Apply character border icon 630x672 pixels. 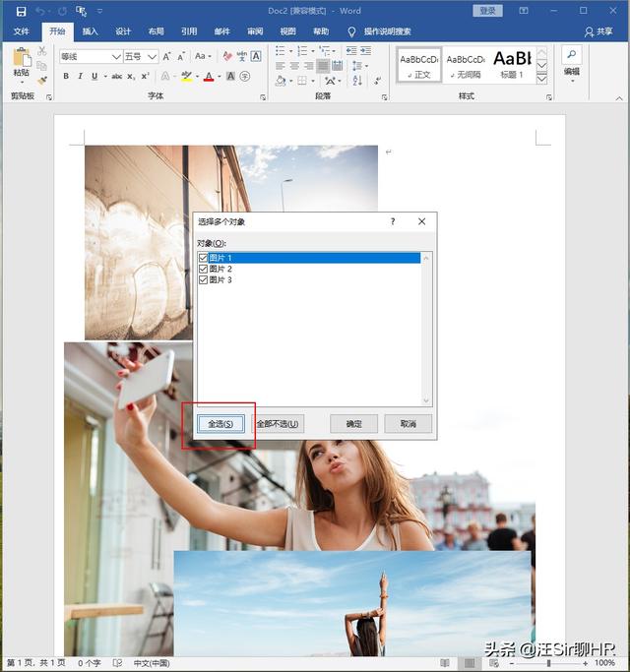pos(256,56)
